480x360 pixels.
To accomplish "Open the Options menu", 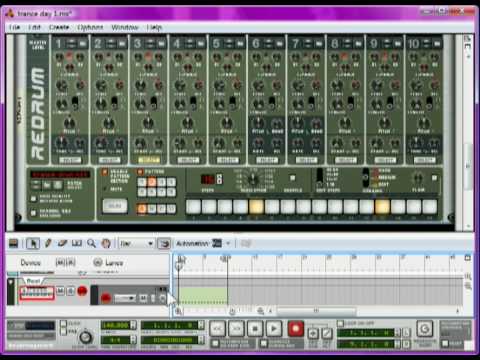I will 90,27.
